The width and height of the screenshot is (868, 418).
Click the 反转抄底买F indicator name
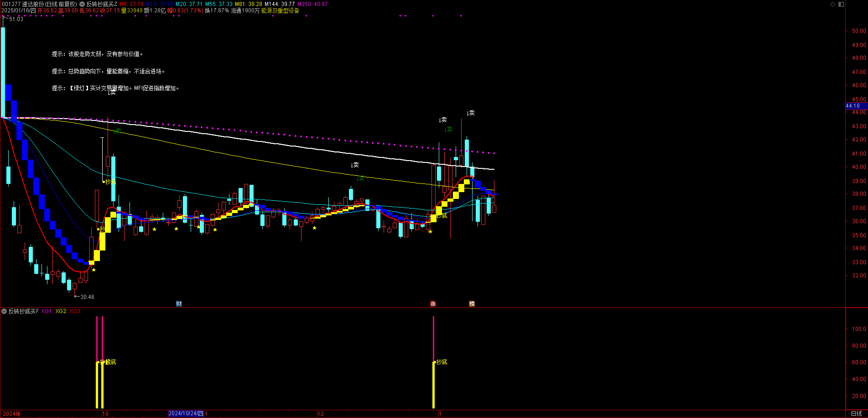click(24, 311)
